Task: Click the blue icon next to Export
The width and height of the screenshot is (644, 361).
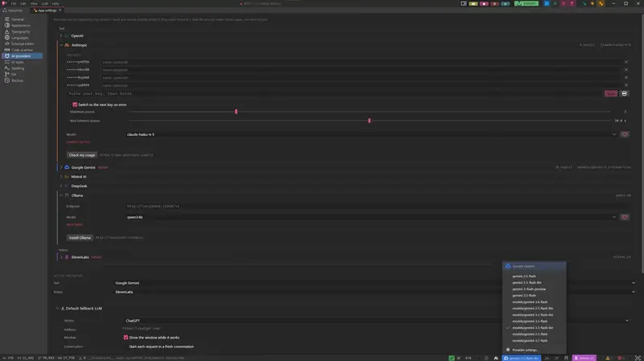Action: pos(547,3)
